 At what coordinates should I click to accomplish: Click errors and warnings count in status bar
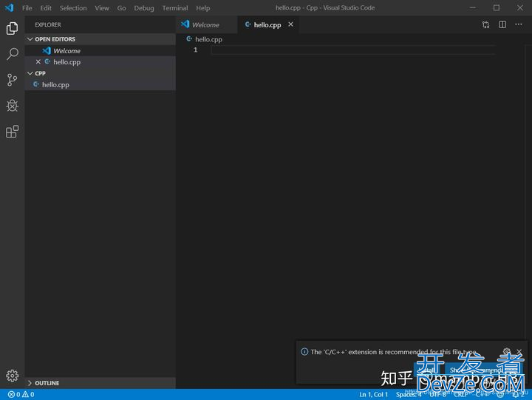[21, 394]
